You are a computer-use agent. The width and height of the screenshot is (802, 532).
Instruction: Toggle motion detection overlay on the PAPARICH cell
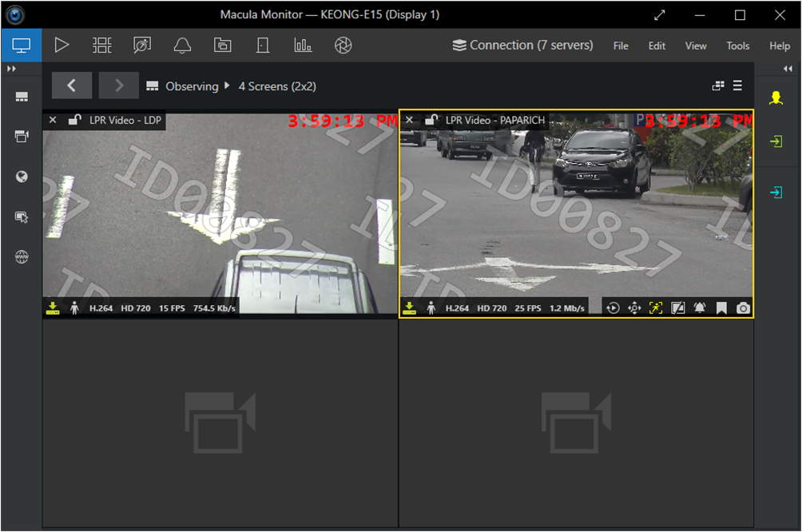click(x=656, y=308)
